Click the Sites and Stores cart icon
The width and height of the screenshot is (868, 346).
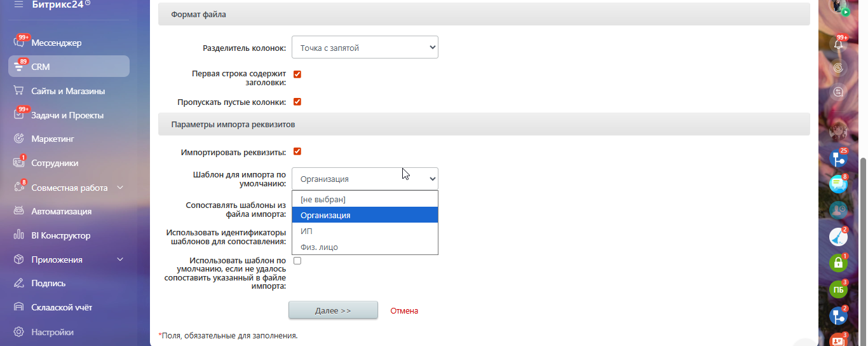pyautogui.click(x=19, y=91)
